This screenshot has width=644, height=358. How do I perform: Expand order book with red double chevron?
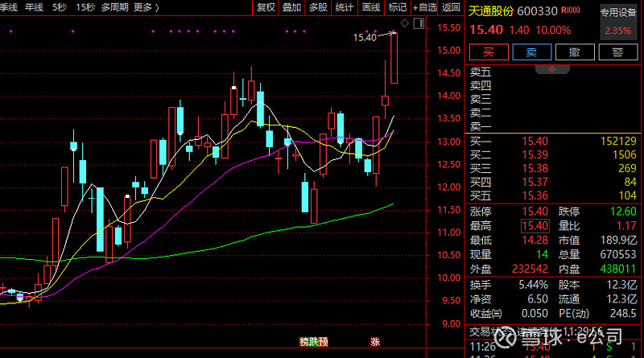pos(552,68)
